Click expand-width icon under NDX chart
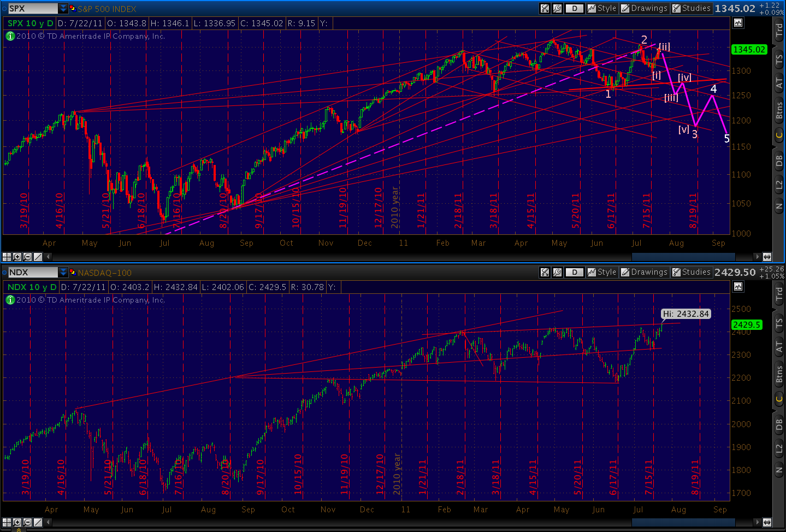This screenshot has height=532, width=786. (767, 522)
